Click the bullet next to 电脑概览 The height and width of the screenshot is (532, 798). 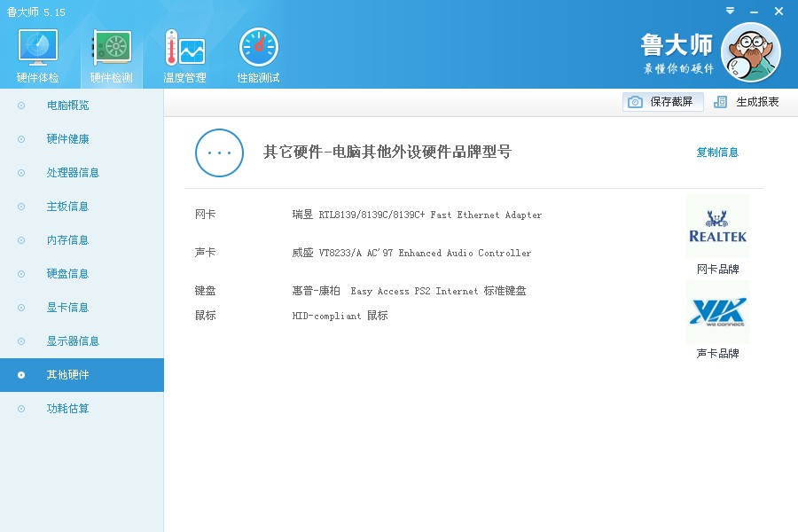coord(21,106)
